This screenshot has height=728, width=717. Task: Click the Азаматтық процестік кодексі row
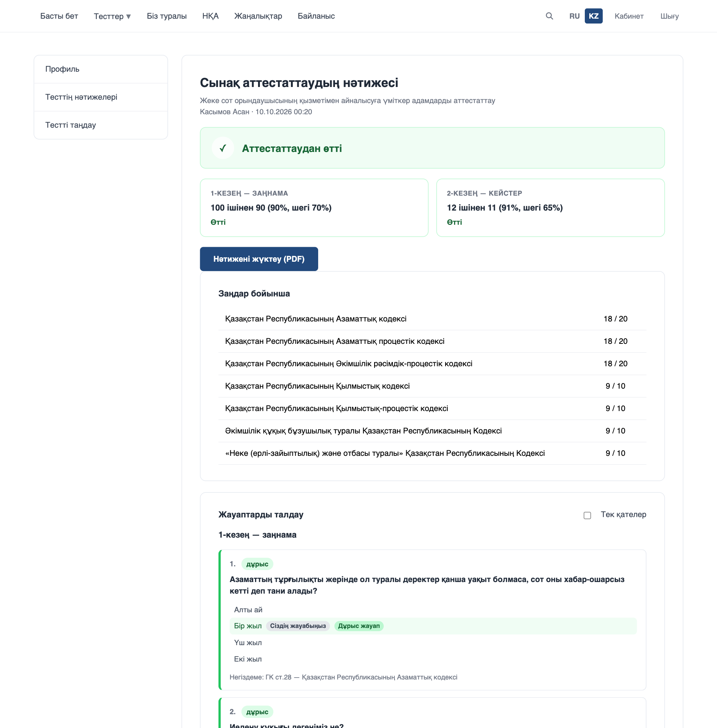(432, 341)
